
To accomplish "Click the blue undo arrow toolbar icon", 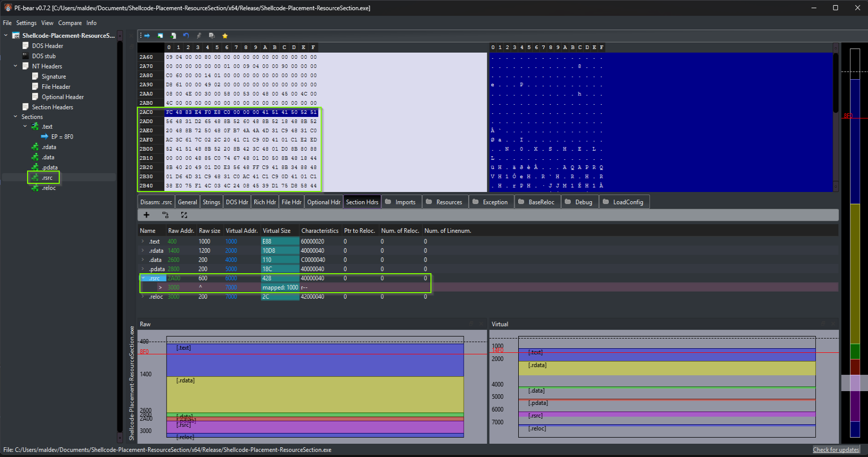I will coord(186,36).
